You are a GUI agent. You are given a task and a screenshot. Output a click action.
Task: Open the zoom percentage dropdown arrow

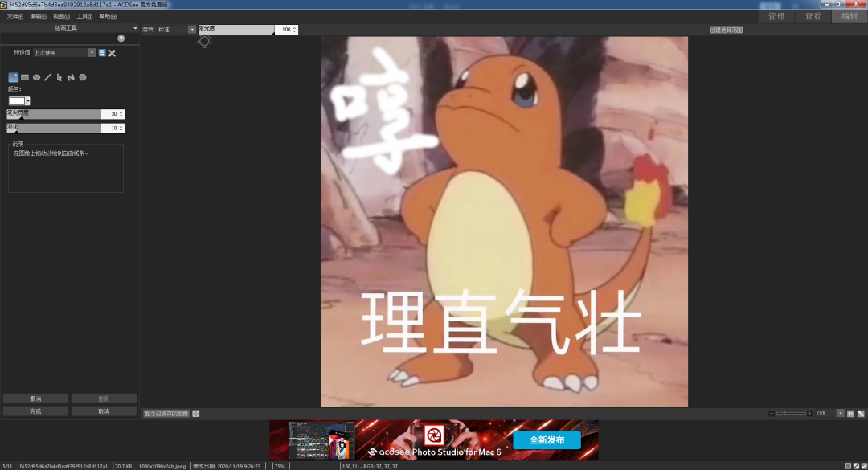pos(841,413)
